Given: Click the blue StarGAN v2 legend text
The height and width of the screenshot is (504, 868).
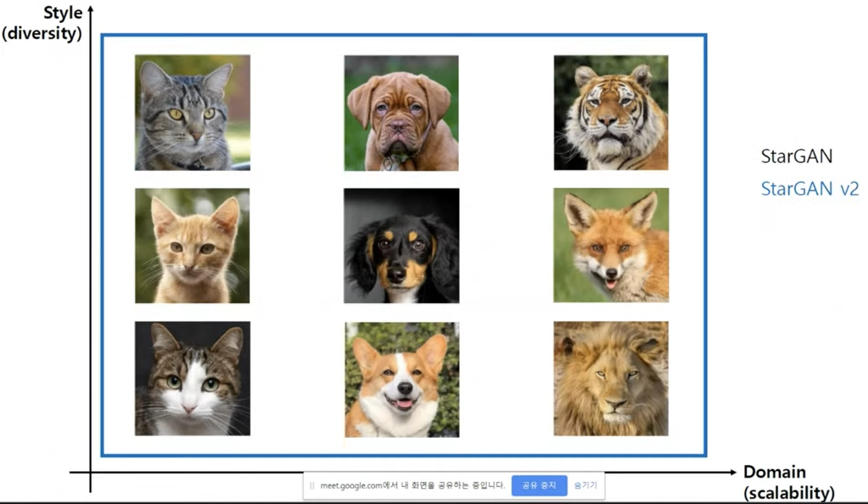Looking at the screenshot, I should [x=810, y=189].
